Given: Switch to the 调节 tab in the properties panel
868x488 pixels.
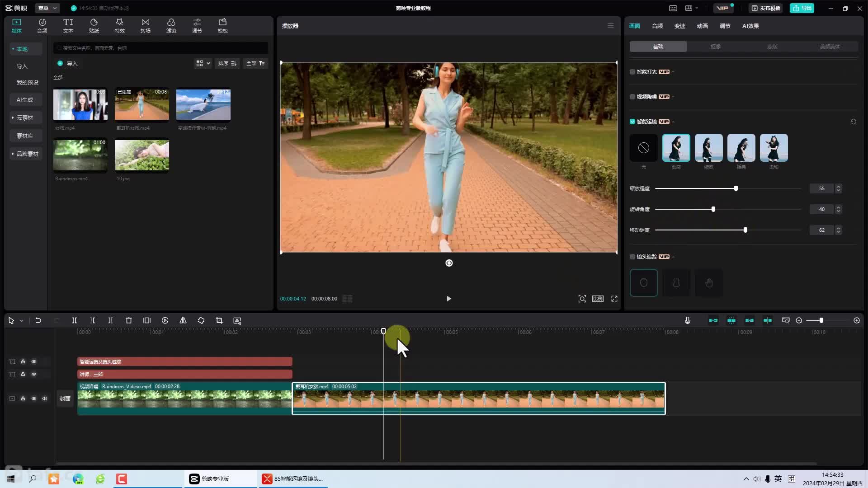Looking at the screenshot, I should (x=725, y=26).
